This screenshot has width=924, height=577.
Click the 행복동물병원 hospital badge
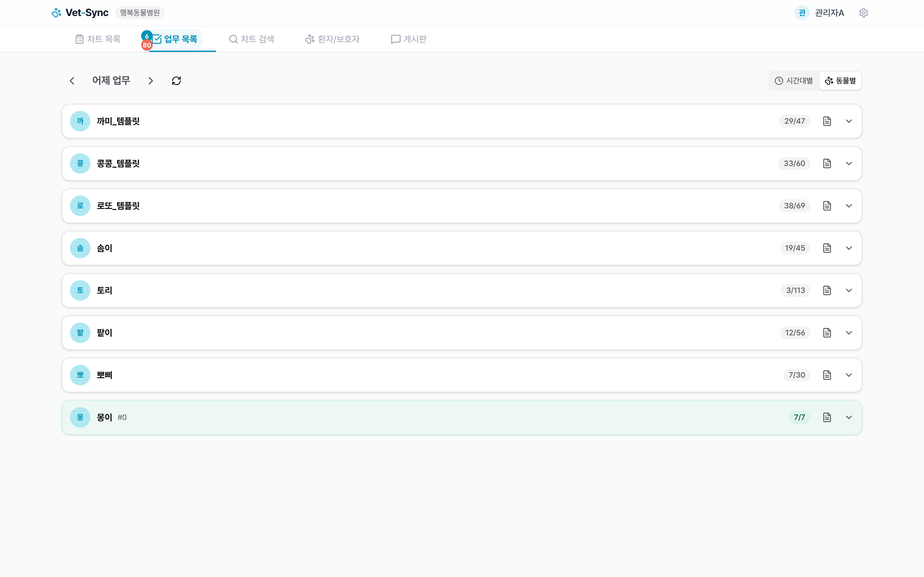click(140, 13)
